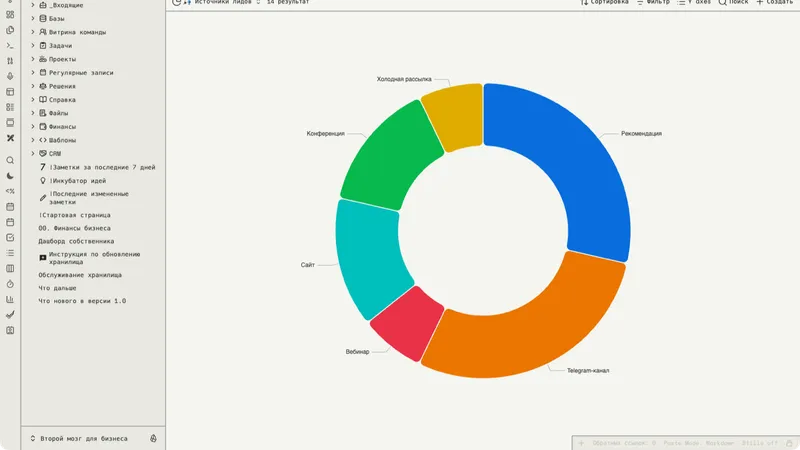Click the crossed tools icon in the ribbon
This screenshot has width=800, height=450.
[10, 138]
